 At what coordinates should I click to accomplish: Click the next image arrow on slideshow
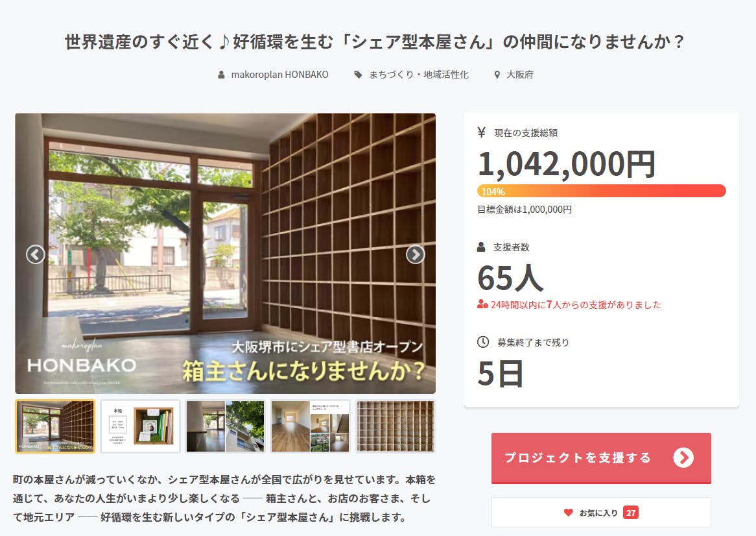click(415, 254)
